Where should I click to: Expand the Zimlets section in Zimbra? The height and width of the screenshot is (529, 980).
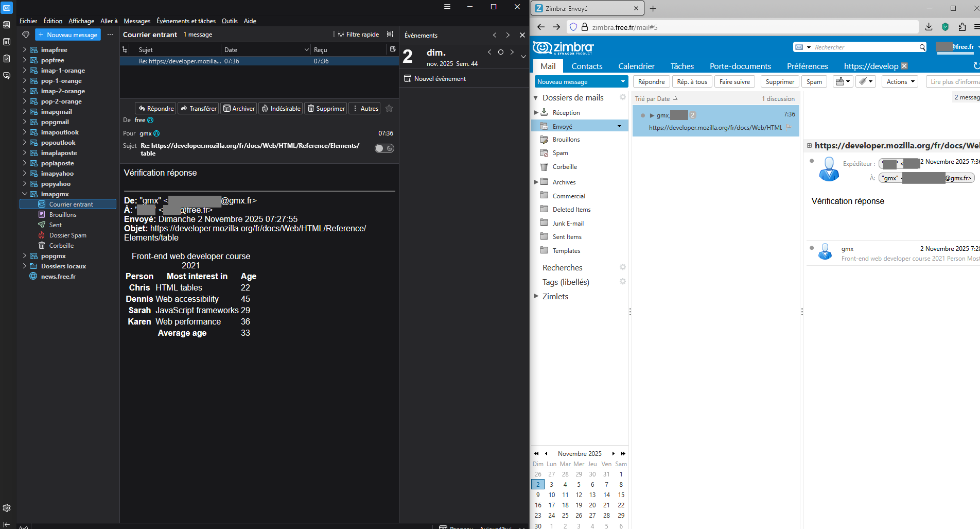coord(536,296)
